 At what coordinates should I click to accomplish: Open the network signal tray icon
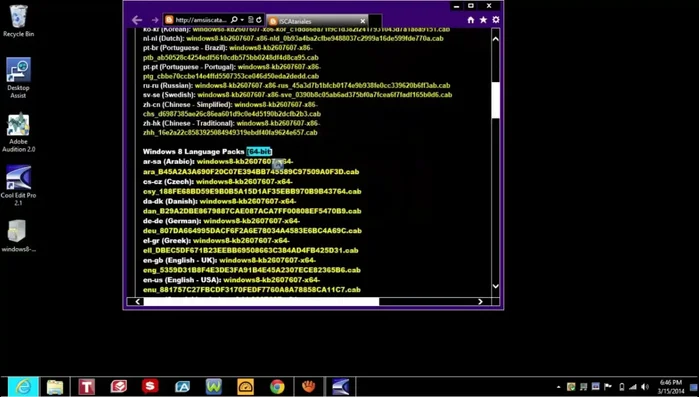(633, 387)
